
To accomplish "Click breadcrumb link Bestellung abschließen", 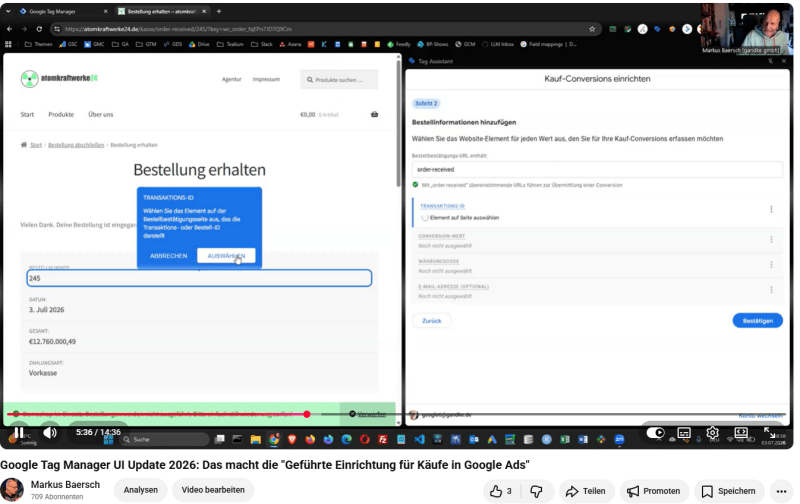I will (x=76, y=145).
